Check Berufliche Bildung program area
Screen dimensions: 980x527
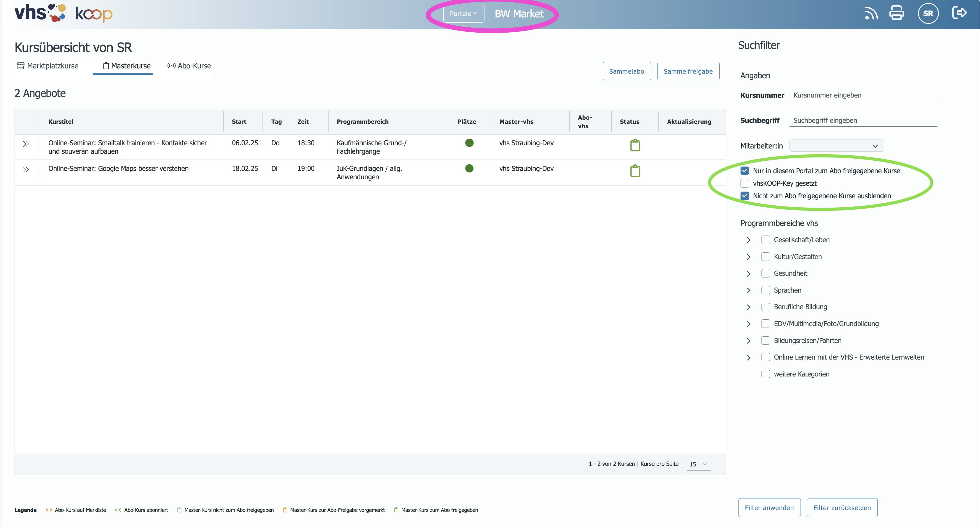[x=765, y=307]
